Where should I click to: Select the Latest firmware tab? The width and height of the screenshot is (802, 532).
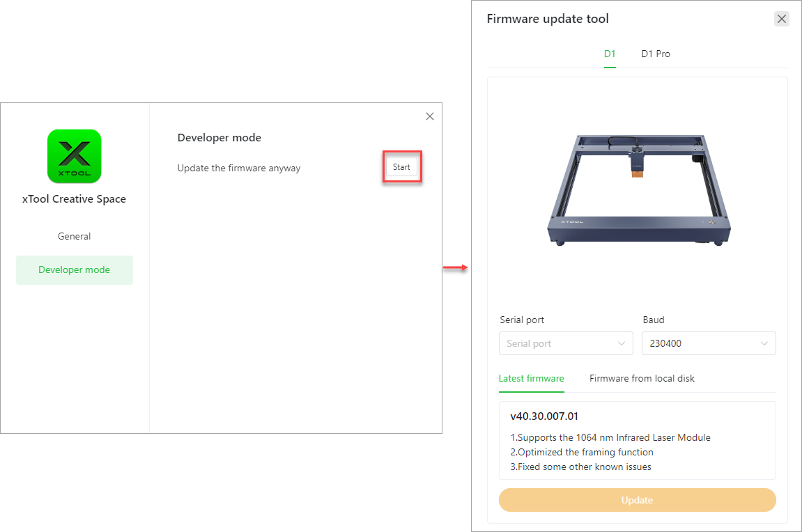coord(531,378)
